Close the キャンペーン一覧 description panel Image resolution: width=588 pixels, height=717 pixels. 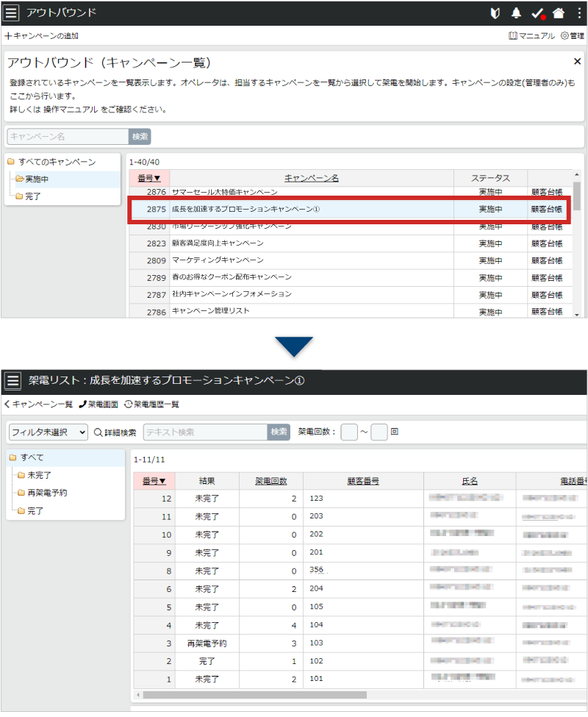[x=577, y=61]
